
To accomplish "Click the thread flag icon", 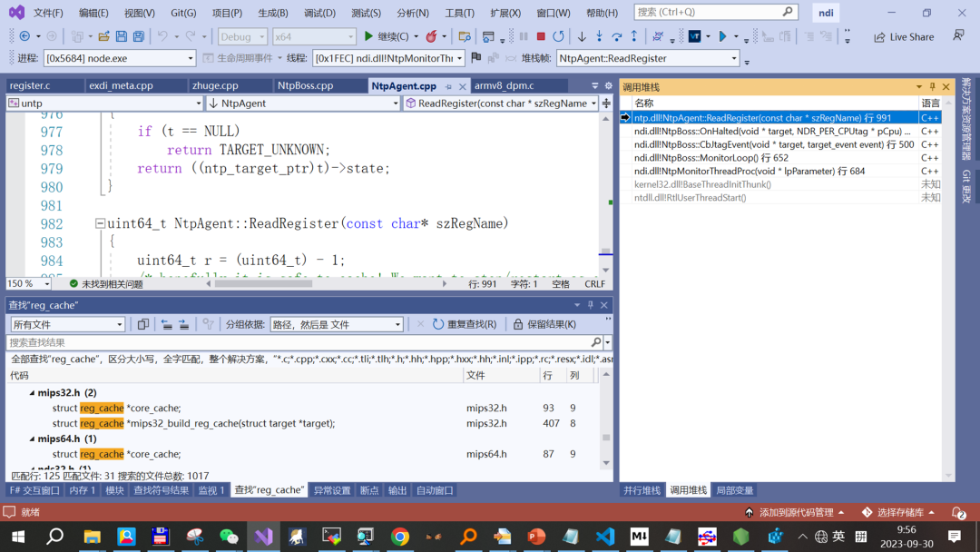I will tap(476, 58).
